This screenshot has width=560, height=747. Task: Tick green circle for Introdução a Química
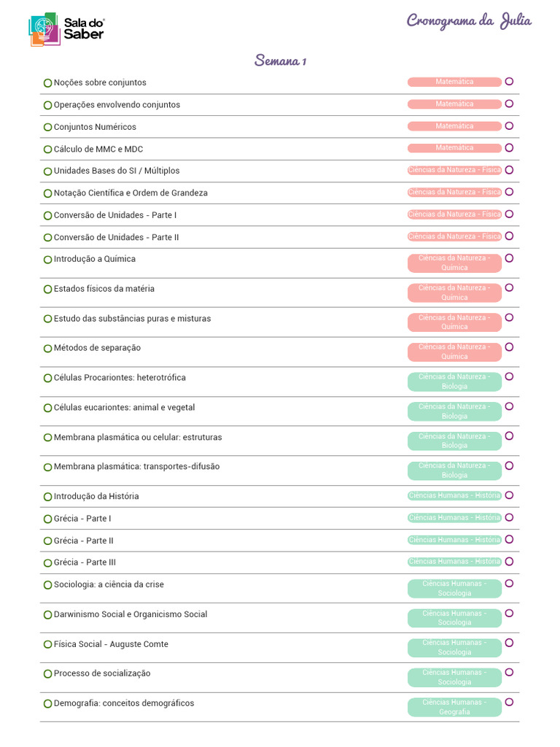48,260
